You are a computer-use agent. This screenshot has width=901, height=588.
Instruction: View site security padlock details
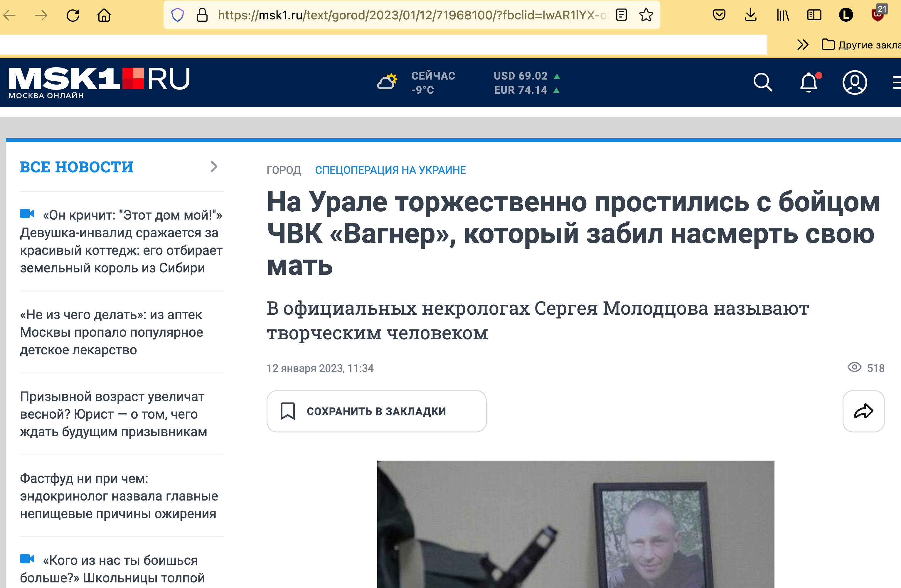tap(203, 15)
